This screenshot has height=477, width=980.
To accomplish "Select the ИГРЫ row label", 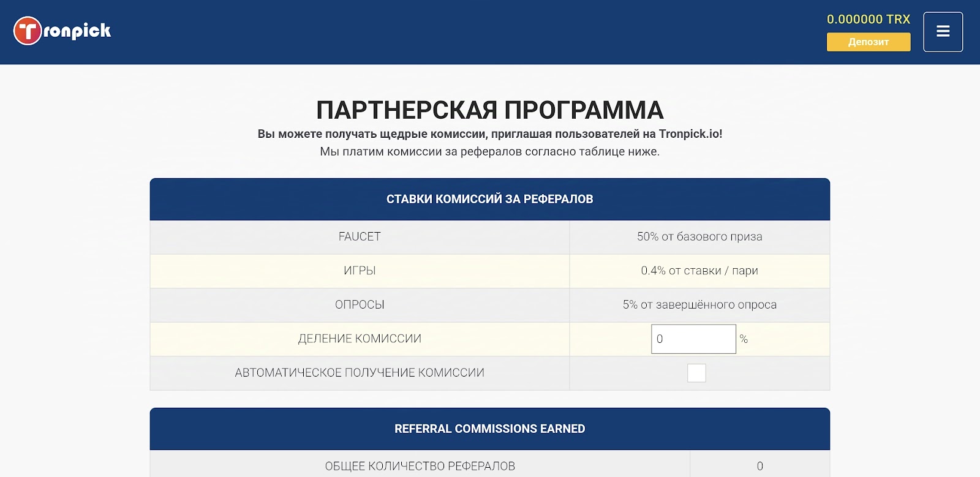I will pyautogui.click(x=360, y=271).
